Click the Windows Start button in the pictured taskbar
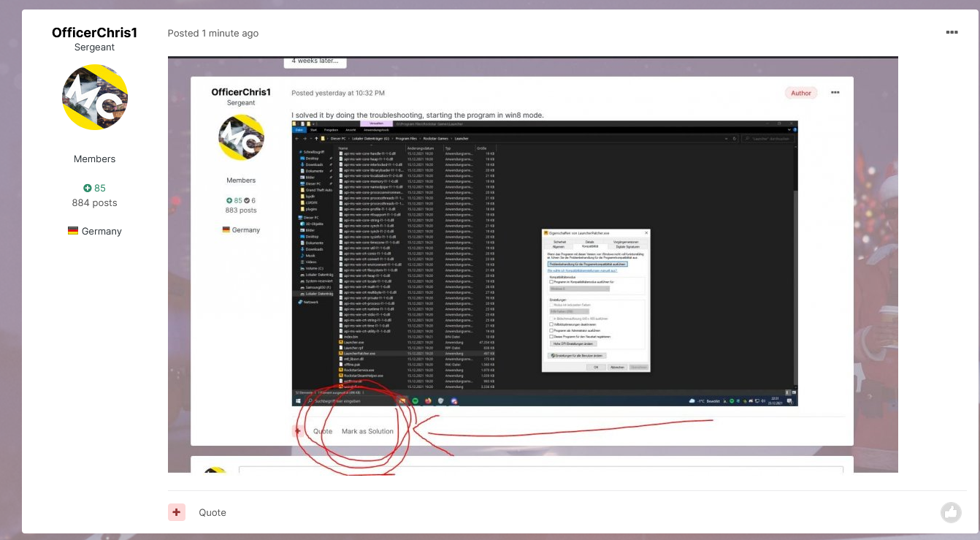The height and width of the screenshot is (540, 980). click(x=298, y=401)
